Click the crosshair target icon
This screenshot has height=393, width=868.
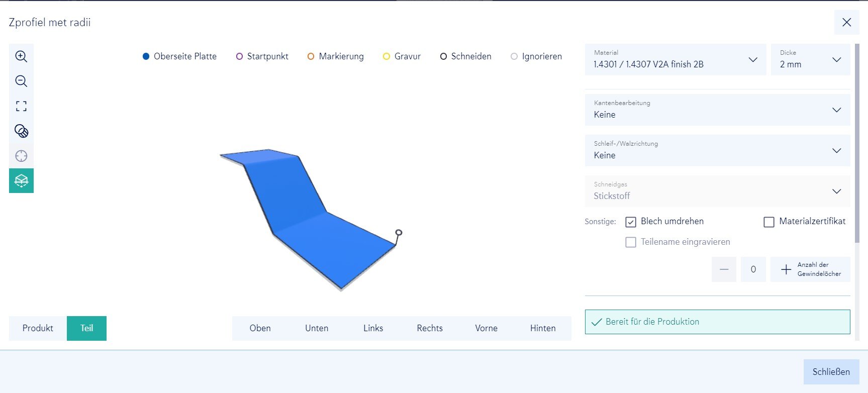point(21,156)
